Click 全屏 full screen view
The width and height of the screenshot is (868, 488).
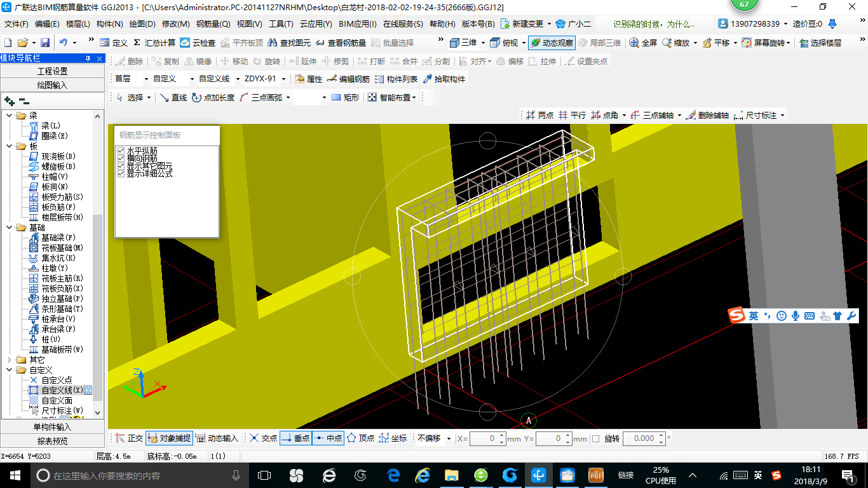pos(643,43)
